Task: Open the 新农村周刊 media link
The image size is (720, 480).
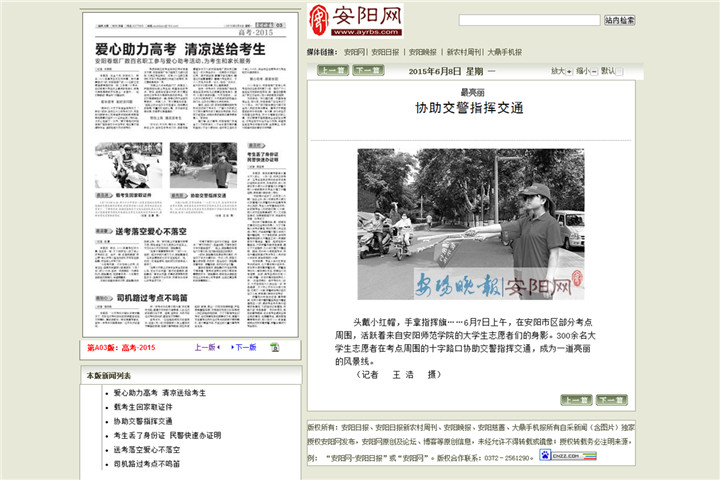Action: pos(464,52)
